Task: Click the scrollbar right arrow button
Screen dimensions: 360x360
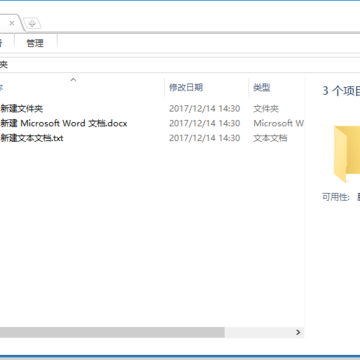Action: coord(298,332)
